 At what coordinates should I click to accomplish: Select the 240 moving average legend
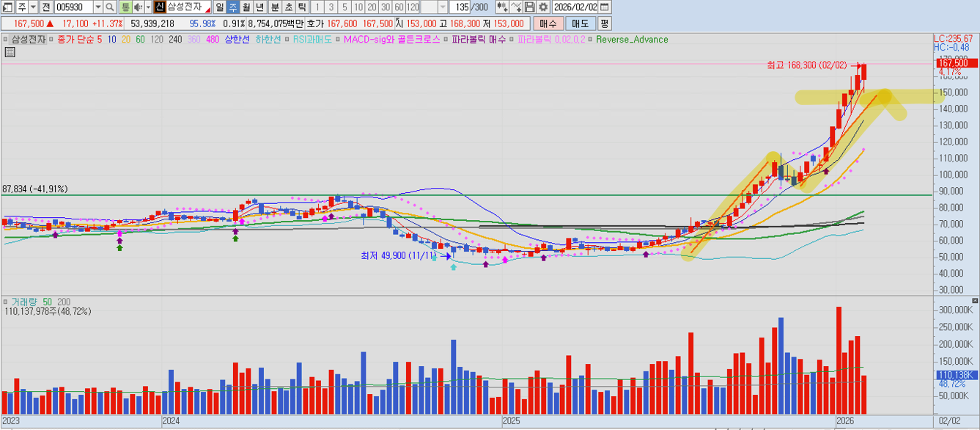pyautogui.click(x=175, y=39)
